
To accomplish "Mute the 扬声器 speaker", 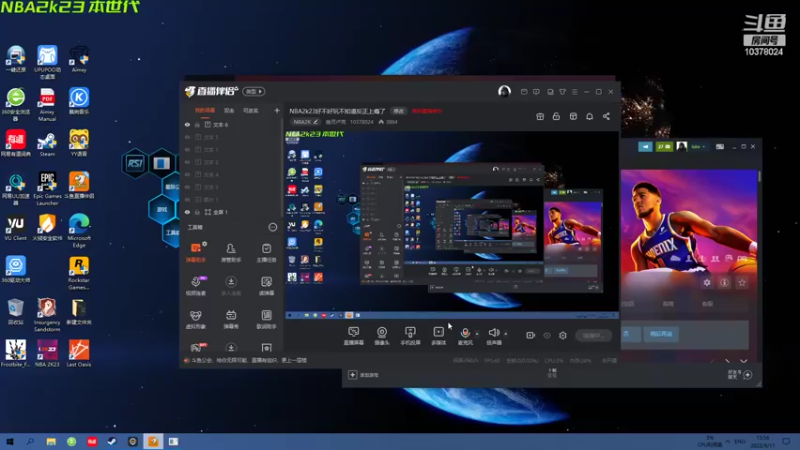I will (493, 336).
